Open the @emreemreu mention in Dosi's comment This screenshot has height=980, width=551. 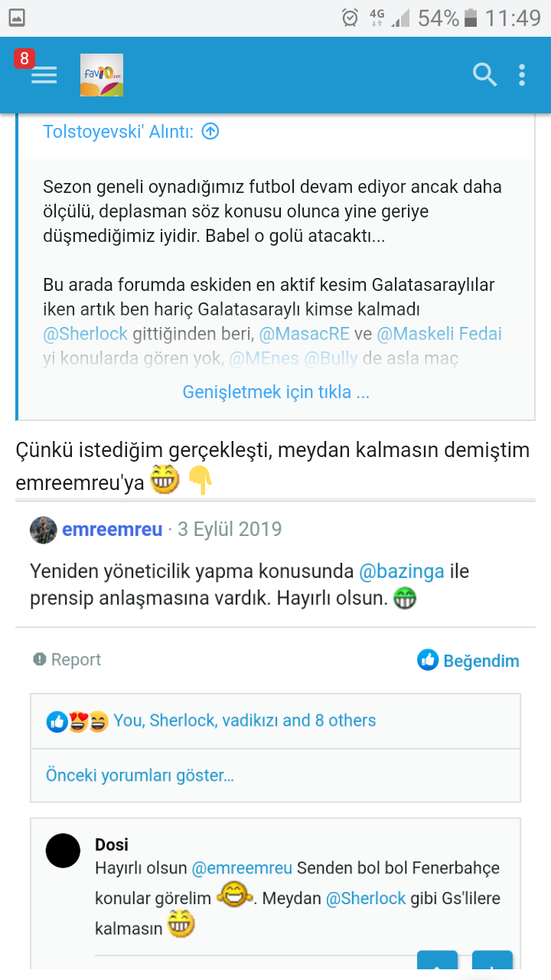(242, 868)
